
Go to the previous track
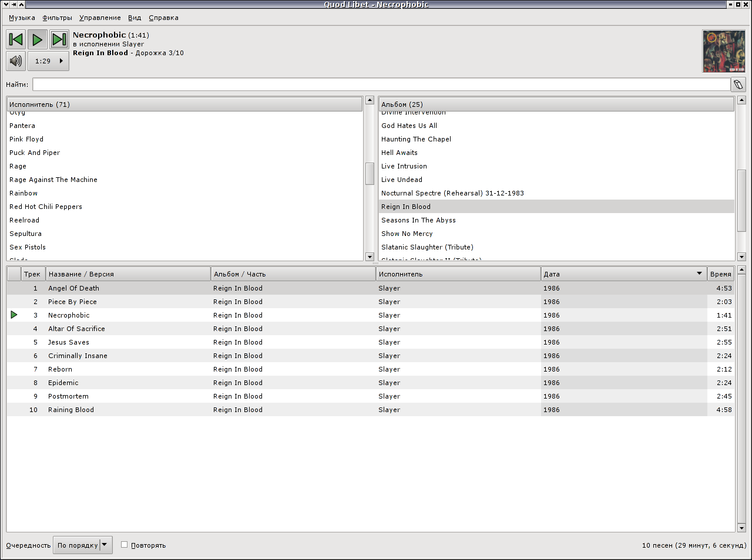(16, 39)
